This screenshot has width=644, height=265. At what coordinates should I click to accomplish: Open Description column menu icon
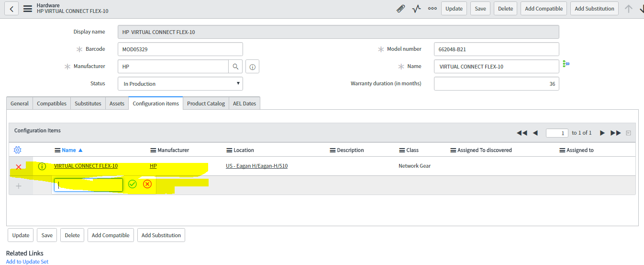click(x=333, y=150)
